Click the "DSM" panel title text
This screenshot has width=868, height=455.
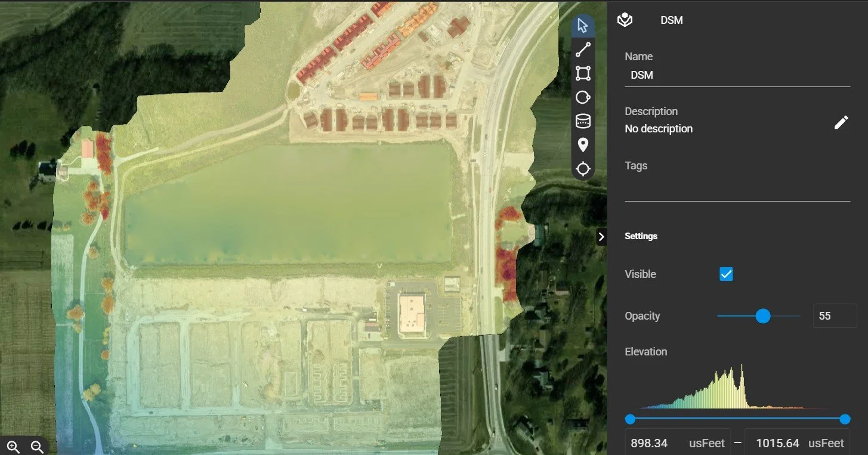[672, 20]
